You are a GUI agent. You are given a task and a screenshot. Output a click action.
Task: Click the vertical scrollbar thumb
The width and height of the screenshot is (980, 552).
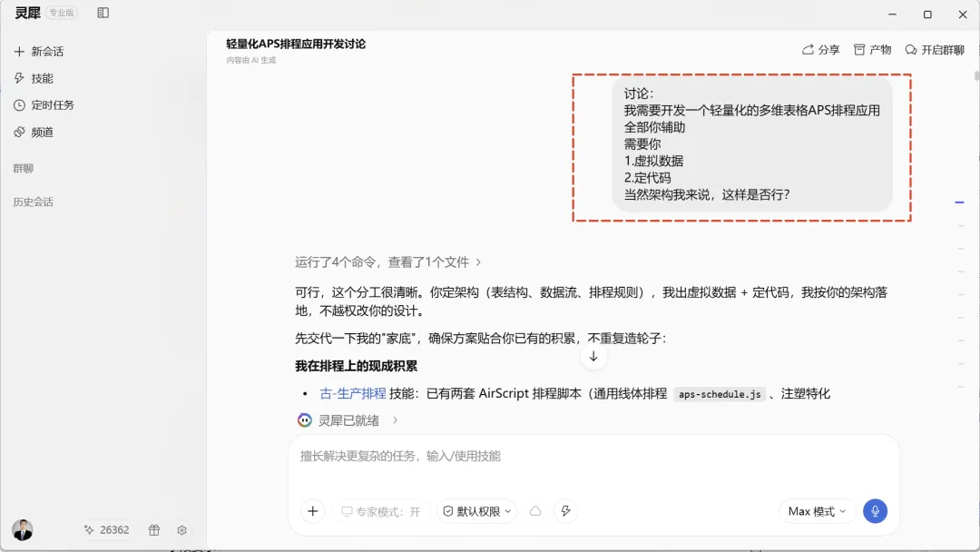tap(977, 75)
